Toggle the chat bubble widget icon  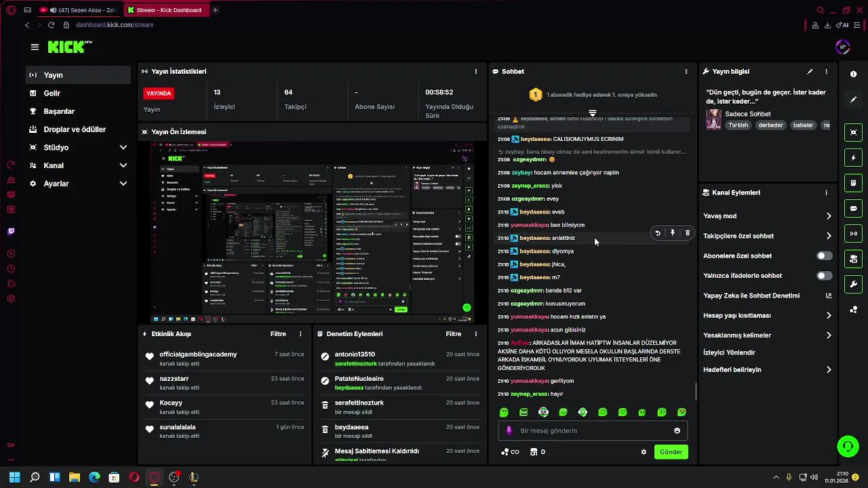853,208
